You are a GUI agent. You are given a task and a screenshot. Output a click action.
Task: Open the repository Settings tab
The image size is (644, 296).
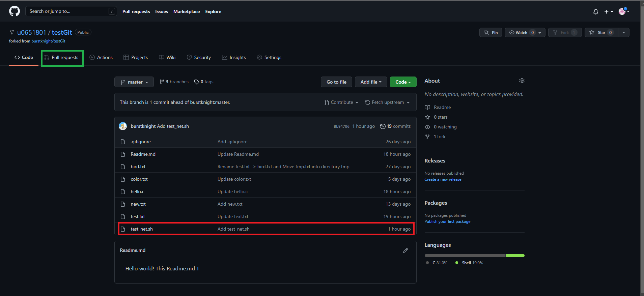(x=269, y=58)
